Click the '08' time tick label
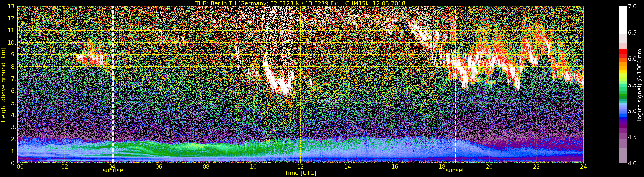 206,166
